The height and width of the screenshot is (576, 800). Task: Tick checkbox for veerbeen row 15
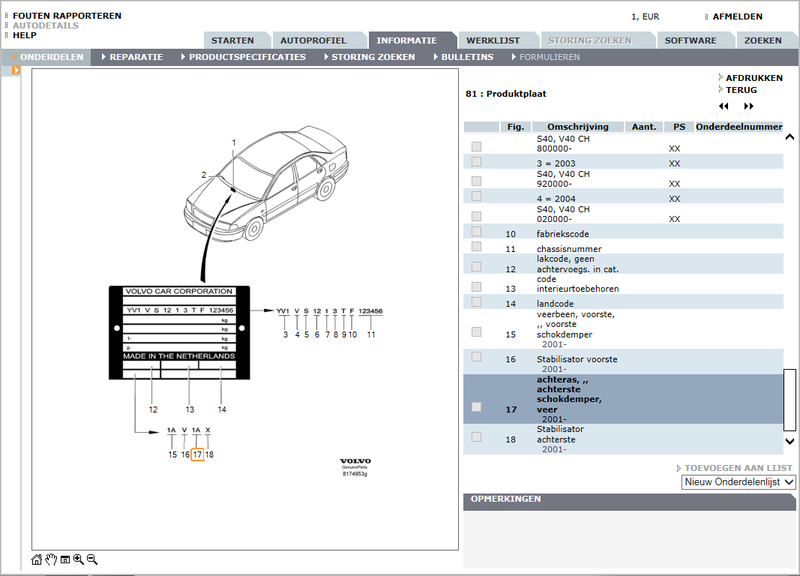click(477, 332)
